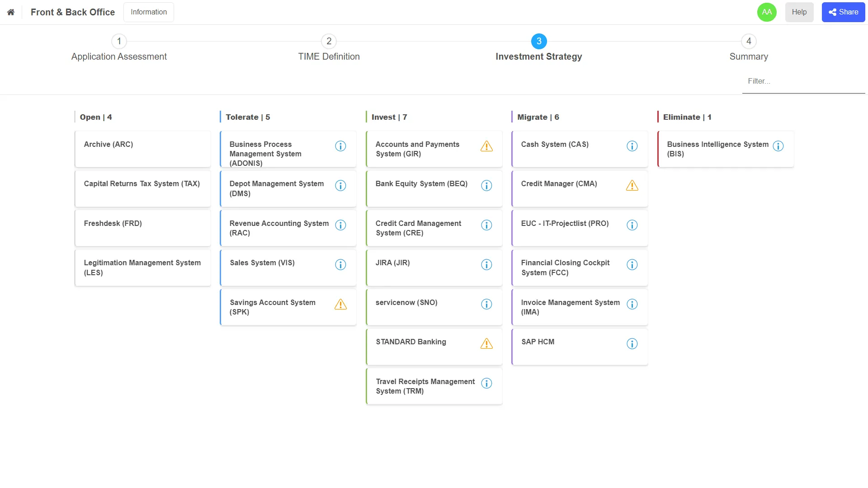868x488 pixels.
Task: Select the Capital Returns Tax System card
Action: [x=142, y=189]
